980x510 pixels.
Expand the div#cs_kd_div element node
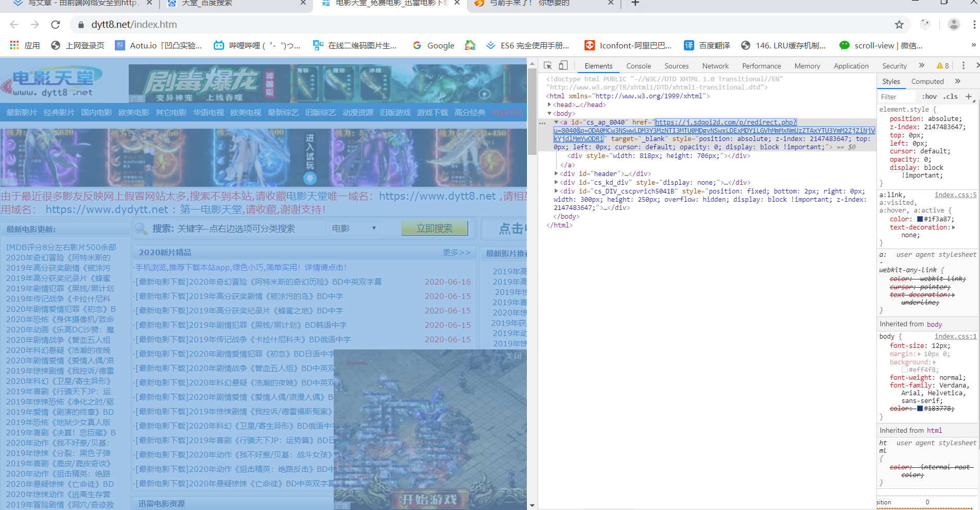[x=556, y=182]
